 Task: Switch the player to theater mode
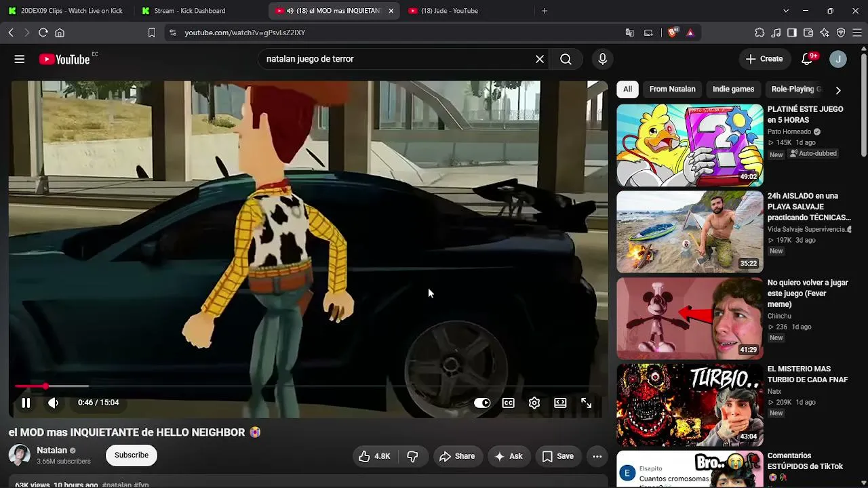tap(560, 403)
